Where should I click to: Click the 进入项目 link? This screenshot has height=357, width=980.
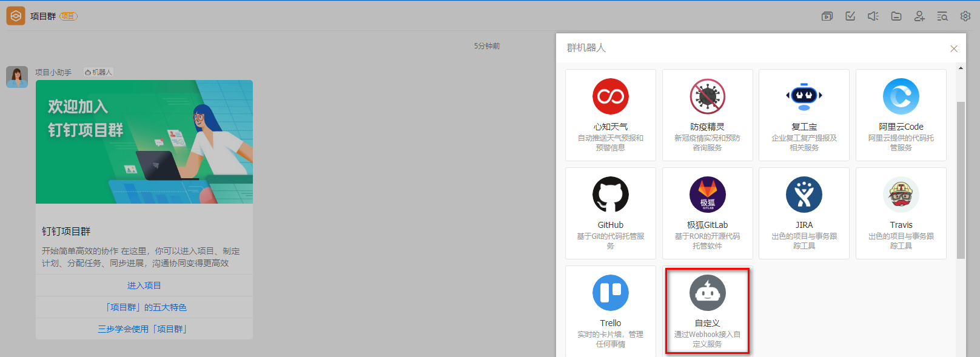pyautogui.click(x=144, y=285)
